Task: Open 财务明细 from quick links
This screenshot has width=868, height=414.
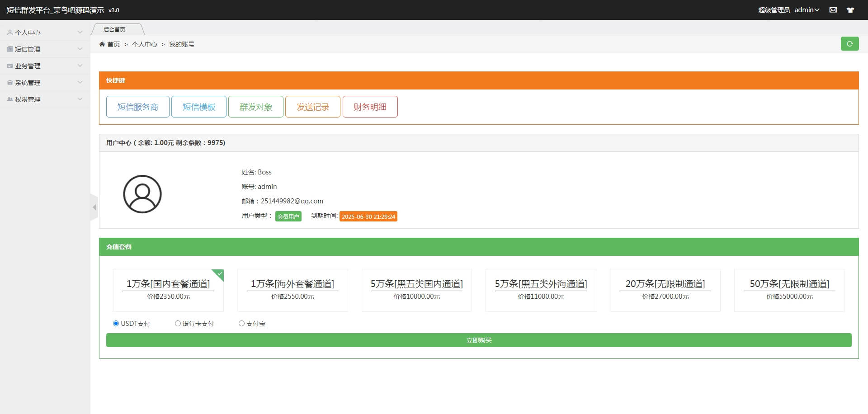Action: point(370,107)
